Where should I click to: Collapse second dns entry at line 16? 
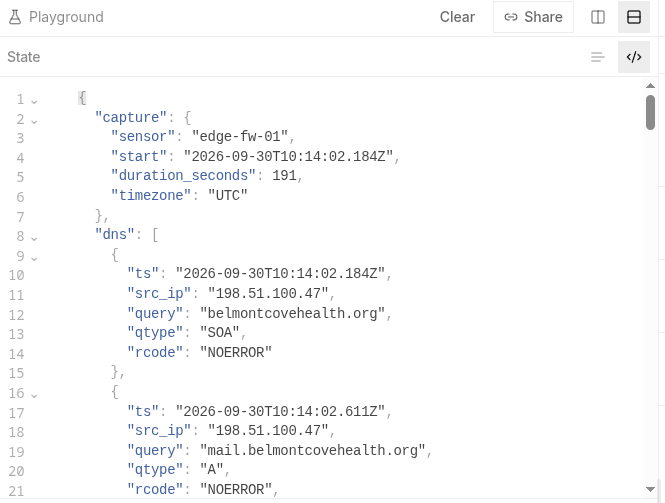34,395
